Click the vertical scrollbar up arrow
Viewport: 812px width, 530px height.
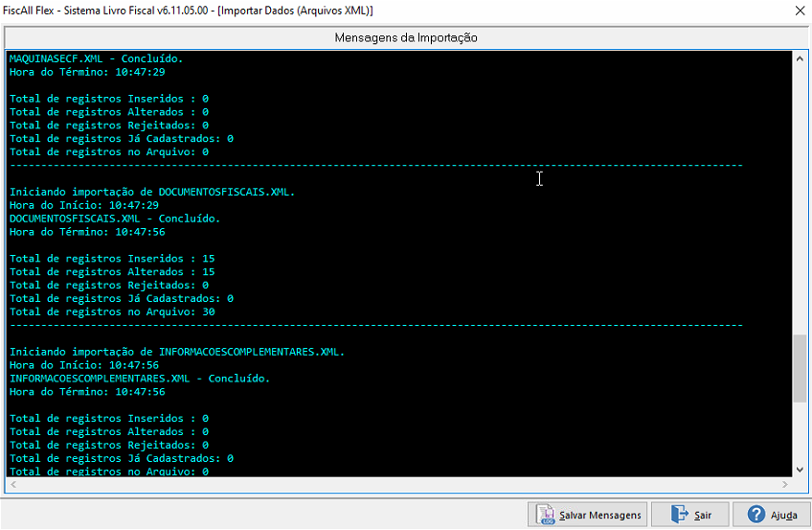point(800,58)
